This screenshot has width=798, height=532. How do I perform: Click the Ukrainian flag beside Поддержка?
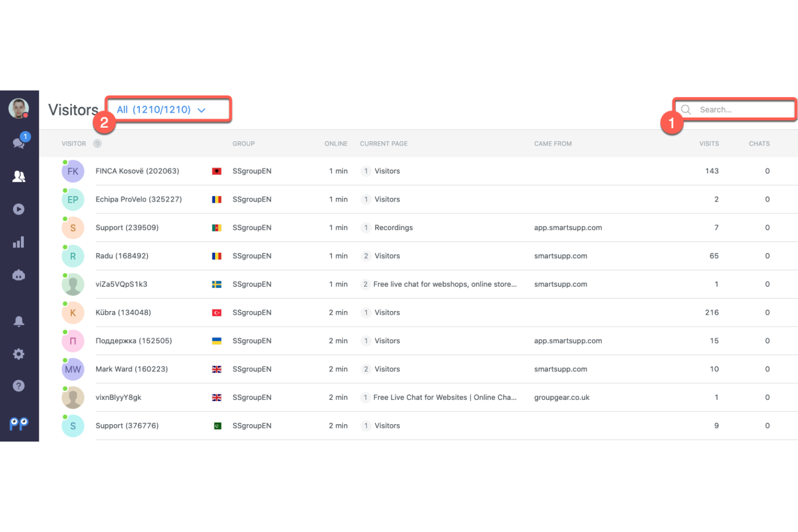coord(217,341)
